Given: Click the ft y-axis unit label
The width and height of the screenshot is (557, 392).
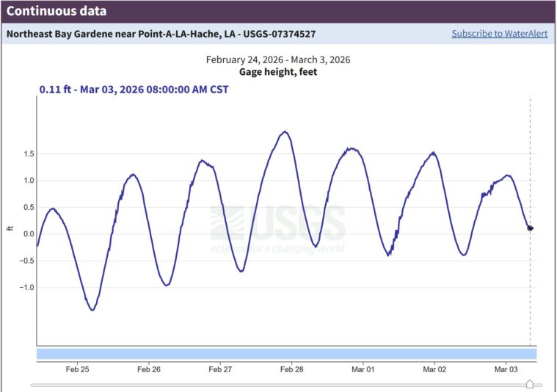Looking at the screenshot, I should [10, 228].
